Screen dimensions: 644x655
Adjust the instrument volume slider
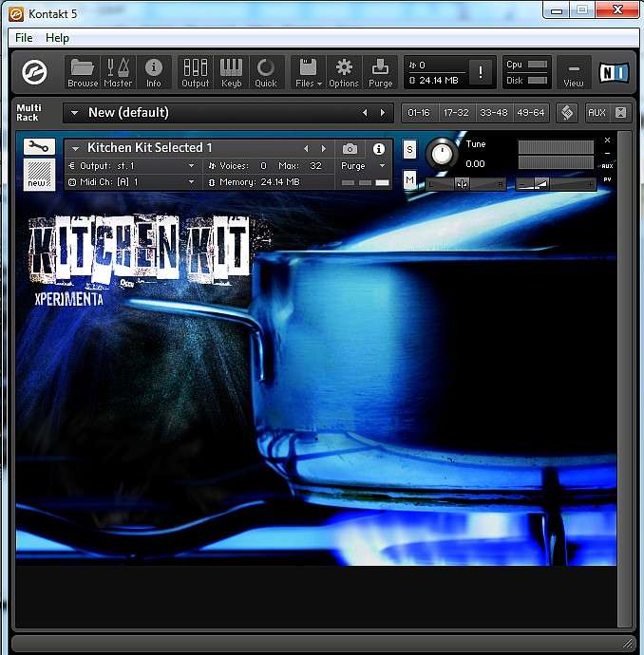(x=557, y=184)
